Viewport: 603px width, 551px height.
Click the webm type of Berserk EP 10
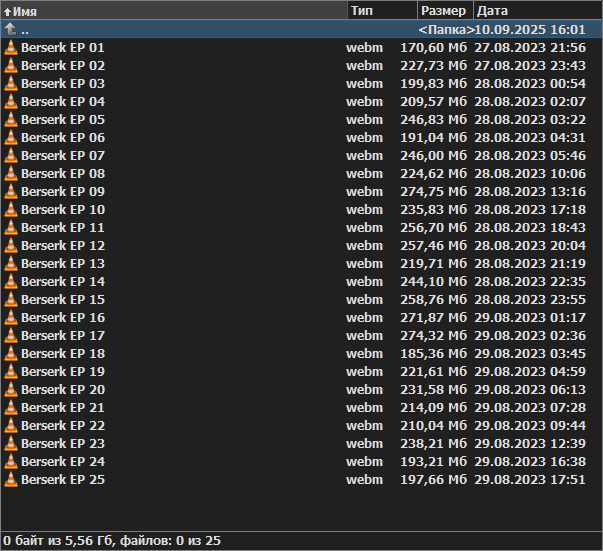click(x=364, y=209)
